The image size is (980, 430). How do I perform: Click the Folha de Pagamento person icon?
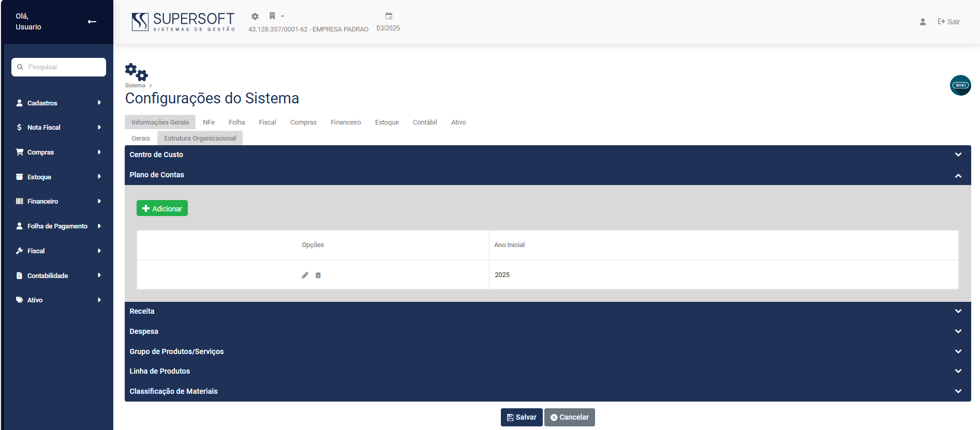tap(19, 226)
